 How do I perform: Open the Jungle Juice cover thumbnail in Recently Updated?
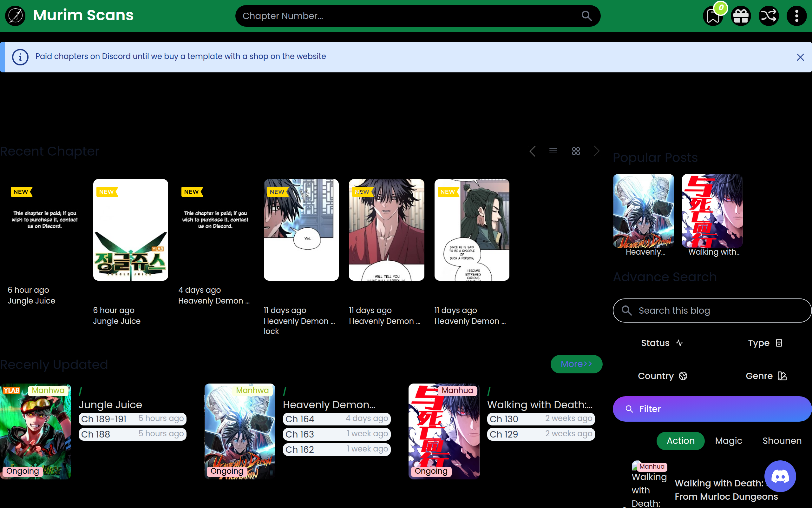point(36,431)
